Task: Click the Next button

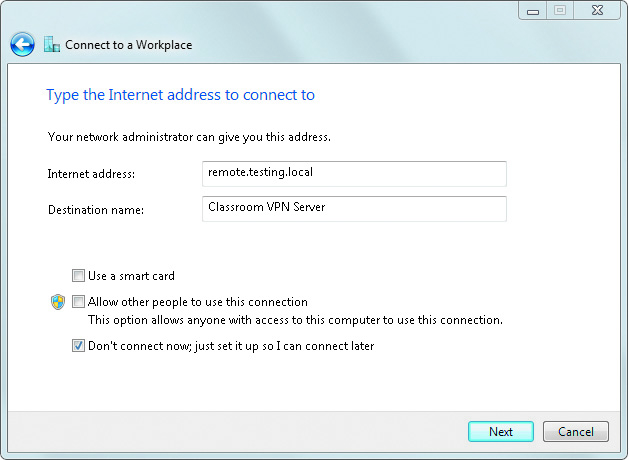Action: 501,432
